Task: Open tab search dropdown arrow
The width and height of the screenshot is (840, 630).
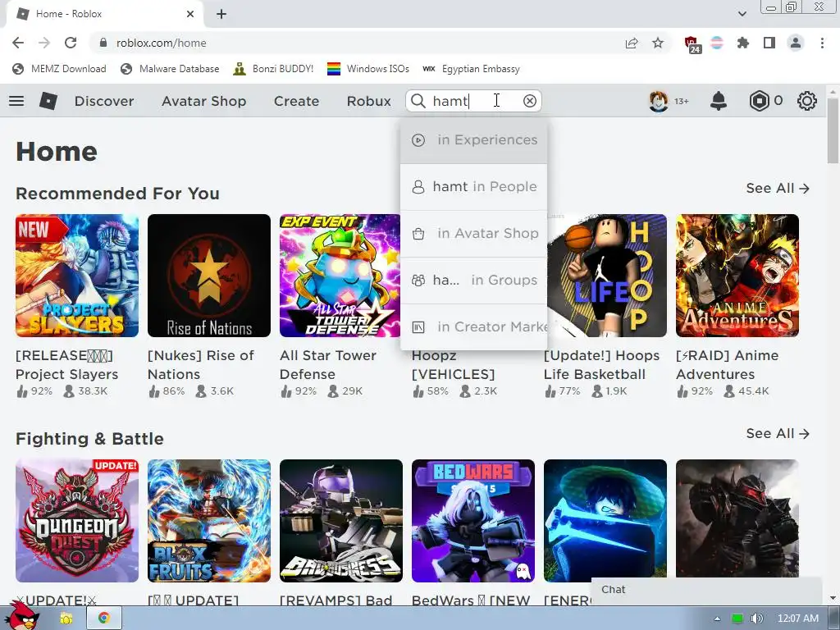Action: [x=742, y=14]
